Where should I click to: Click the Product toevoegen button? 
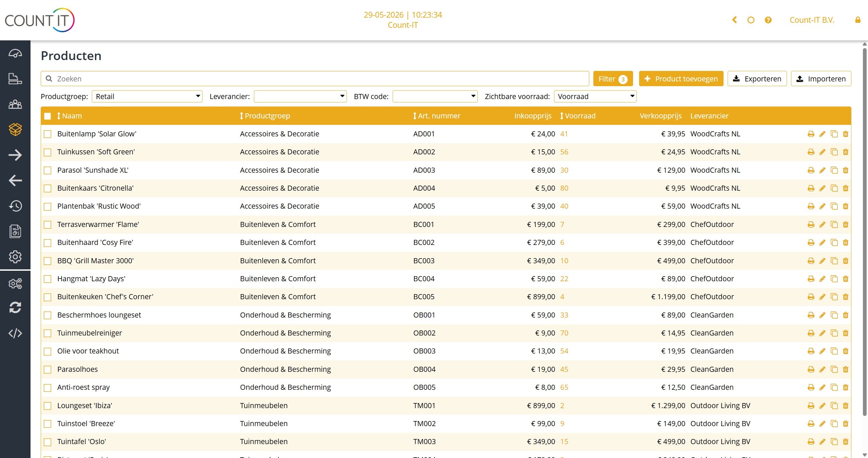click(681, 79)
